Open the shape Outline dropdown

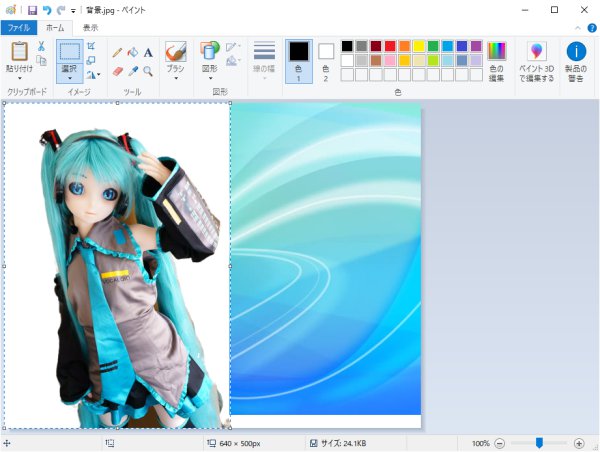coord(233,47)
